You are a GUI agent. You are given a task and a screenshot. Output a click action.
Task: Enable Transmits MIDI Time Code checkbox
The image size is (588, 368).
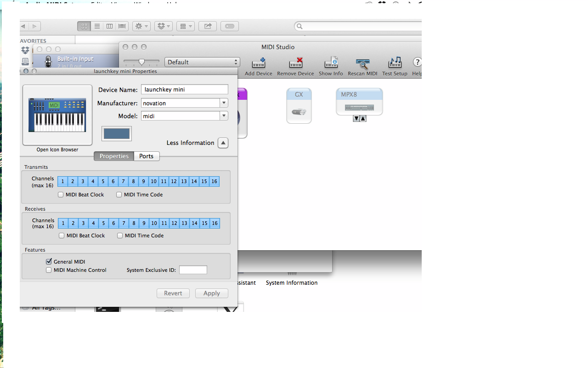119,195
